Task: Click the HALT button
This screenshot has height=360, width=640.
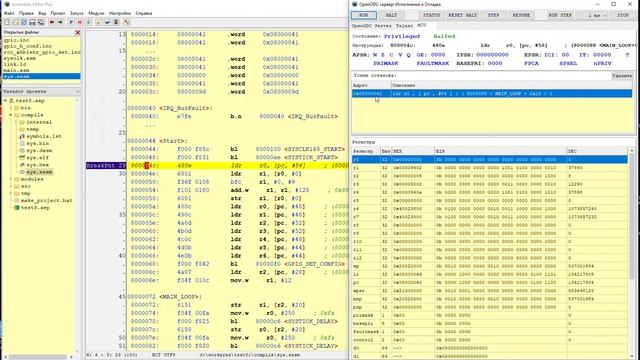Action: pos(391,15)
